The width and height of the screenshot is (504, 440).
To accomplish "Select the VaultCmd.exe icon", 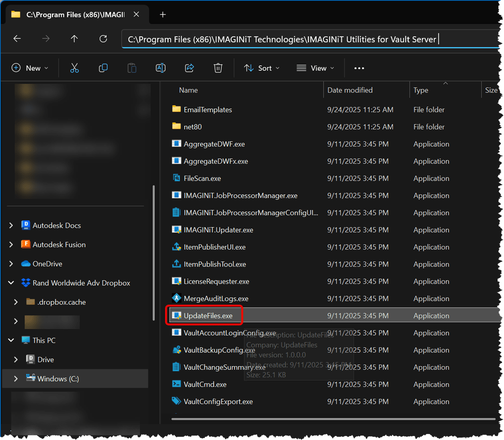I will pos(176,384).
